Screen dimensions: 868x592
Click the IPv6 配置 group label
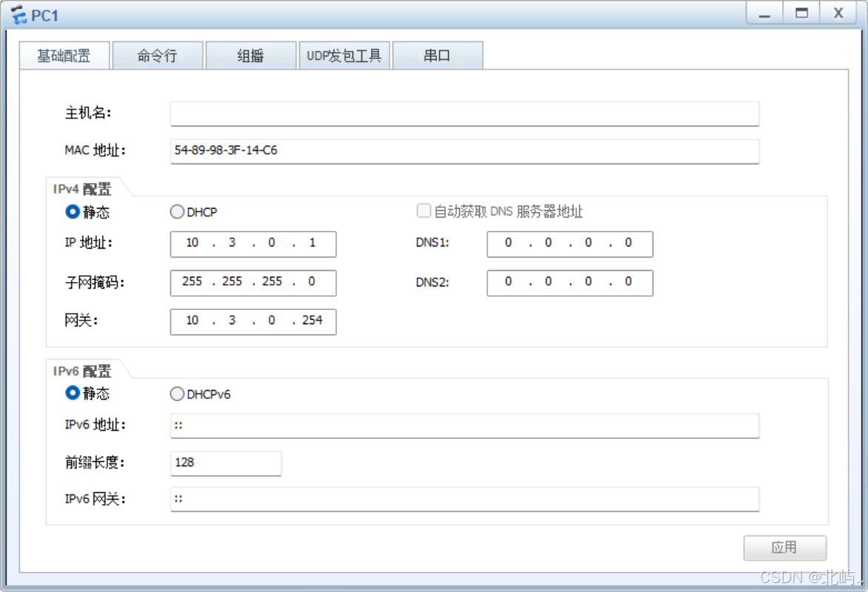coord(82,371)
